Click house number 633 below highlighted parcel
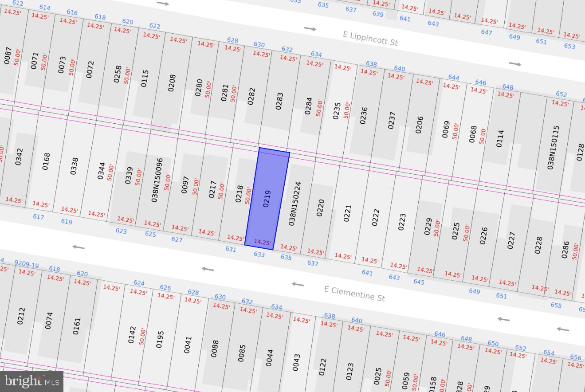The width and height of the screenshot is (585, 392). [259, 254]
